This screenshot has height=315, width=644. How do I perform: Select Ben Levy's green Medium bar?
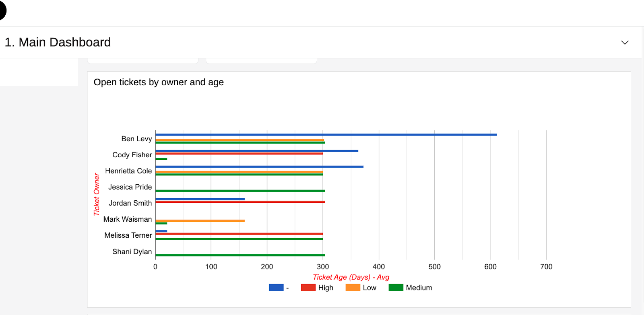[240, 142]
